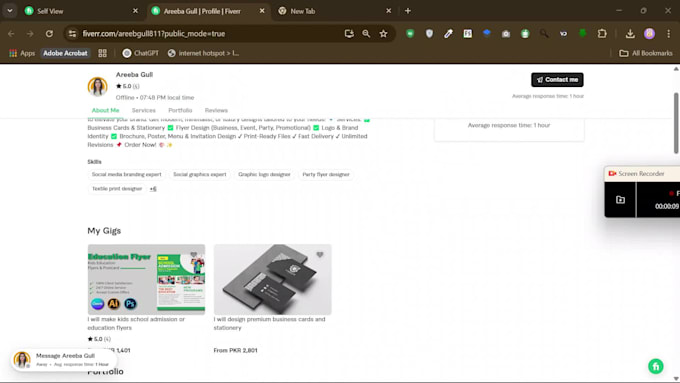Open kids school admission flyers gig title

pos(136,324)
